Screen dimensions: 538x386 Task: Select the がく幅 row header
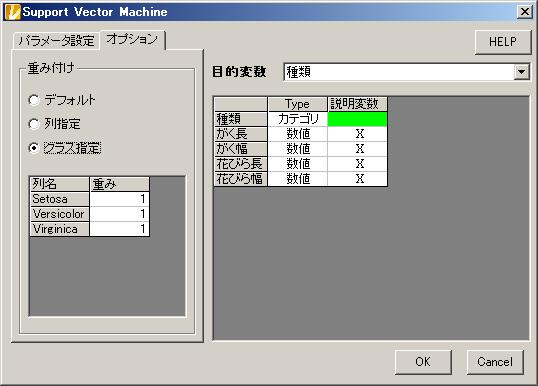point(241,149)
